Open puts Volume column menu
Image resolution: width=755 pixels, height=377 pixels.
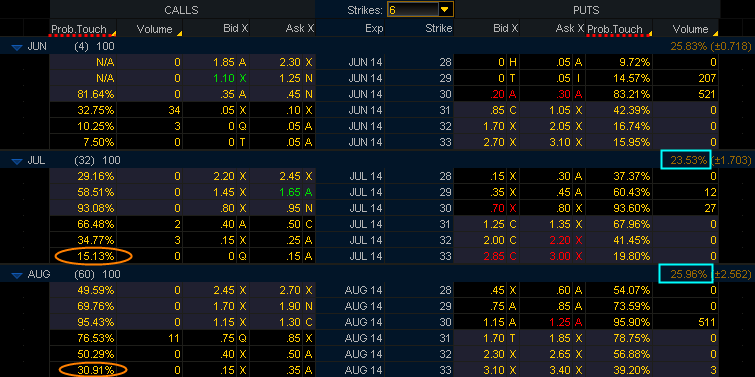[715, 34]
